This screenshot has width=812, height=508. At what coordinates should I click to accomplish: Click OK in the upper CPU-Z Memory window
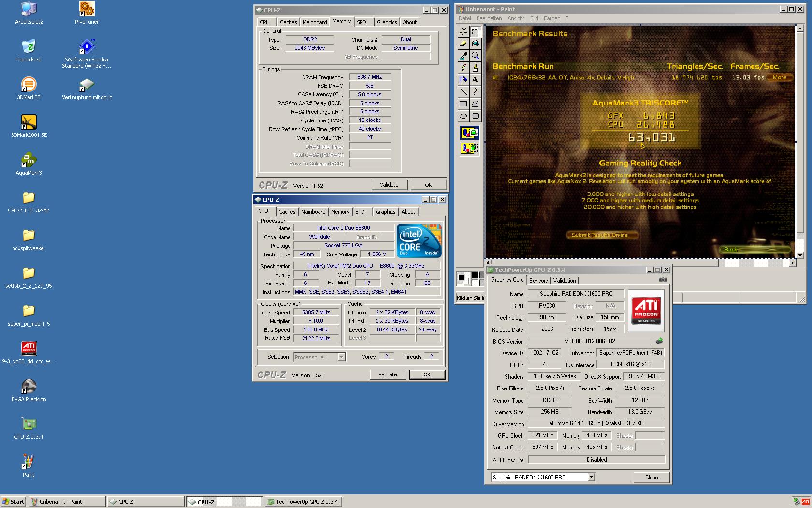coord(428,185)
